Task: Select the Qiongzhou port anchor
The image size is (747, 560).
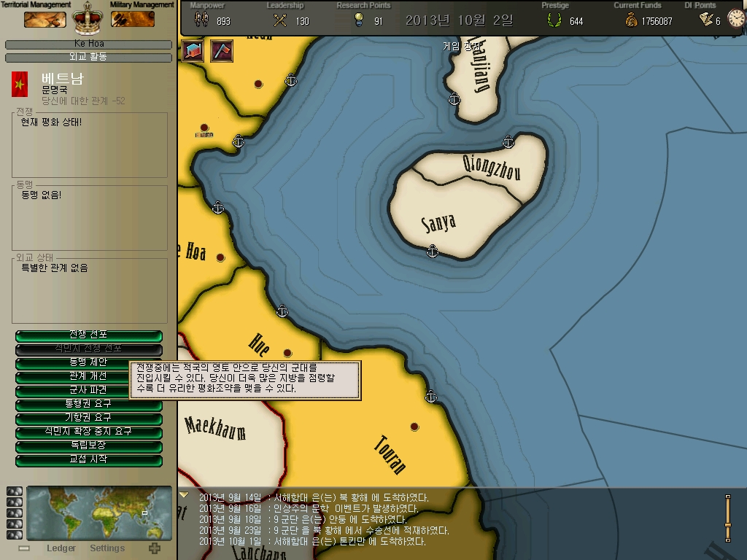Action: pyautogui.click(x=508, y=142)
